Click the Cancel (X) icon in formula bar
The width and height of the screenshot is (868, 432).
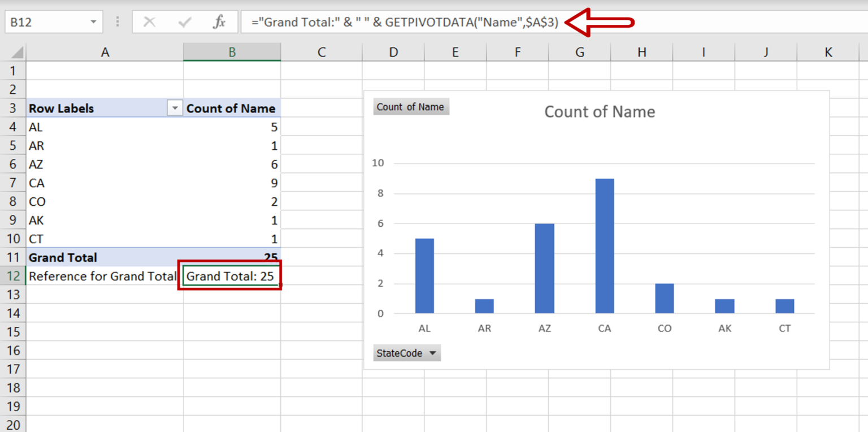pyautogui.click(x=149, y=22)
